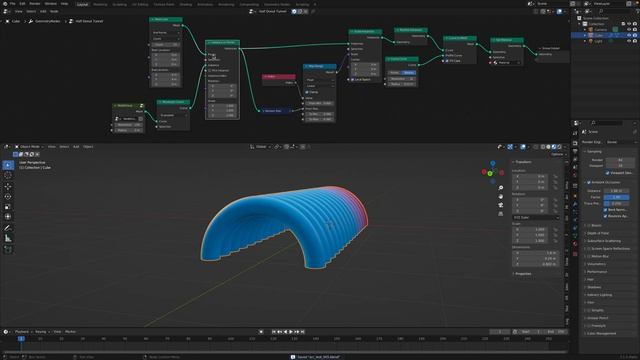This screenshot has width=640, height=360.
Task: Open the Modifier wrench properties tab icon
Action: pyautogui.click(x=575, y=204)
